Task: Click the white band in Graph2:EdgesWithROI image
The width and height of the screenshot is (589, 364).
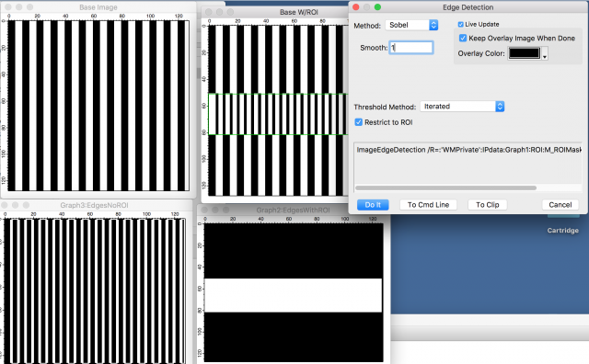Action: [293, 295]
